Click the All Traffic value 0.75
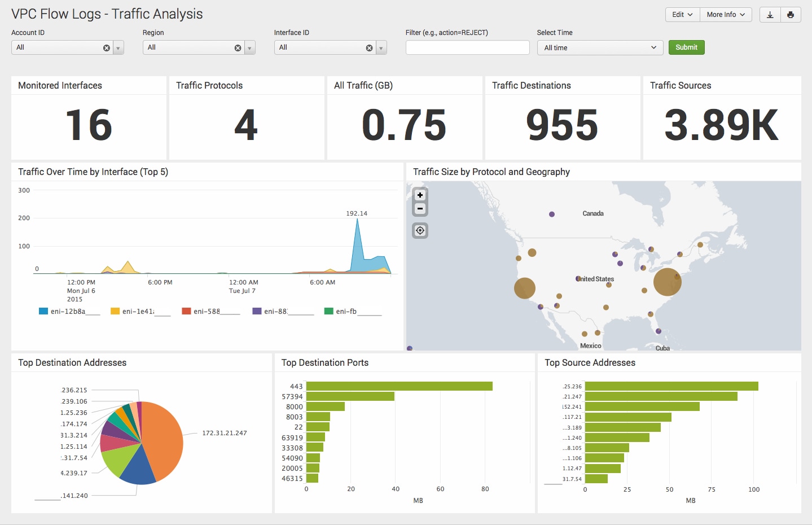This screenshot has height=525, width=812. click(404, 125)
